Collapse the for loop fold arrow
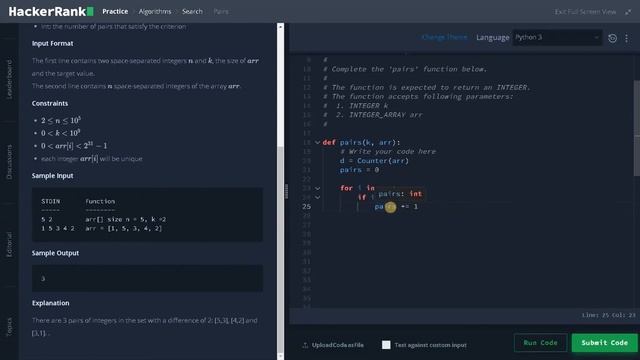This screenshot has height=360, width=640. point(317,188)
